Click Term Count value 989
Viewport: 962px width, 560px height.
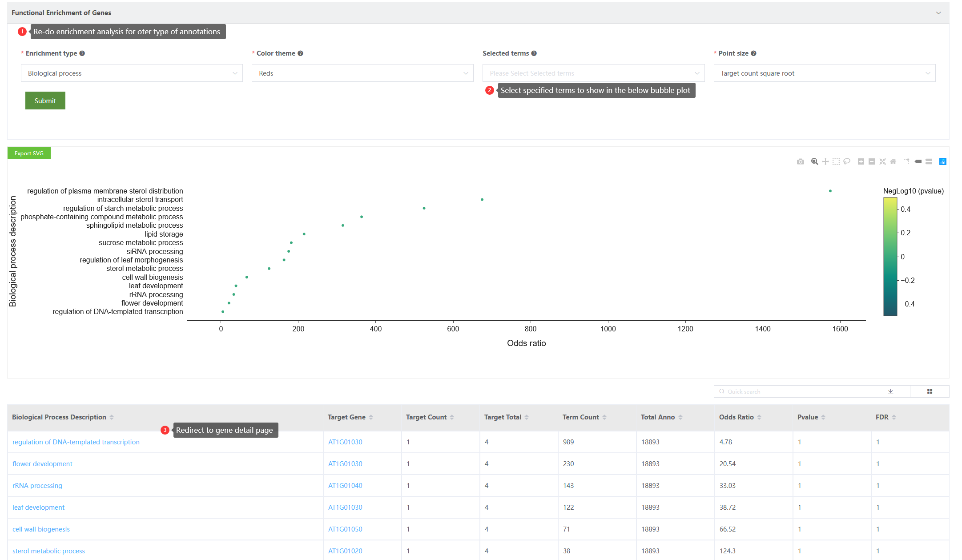(568, 442)
